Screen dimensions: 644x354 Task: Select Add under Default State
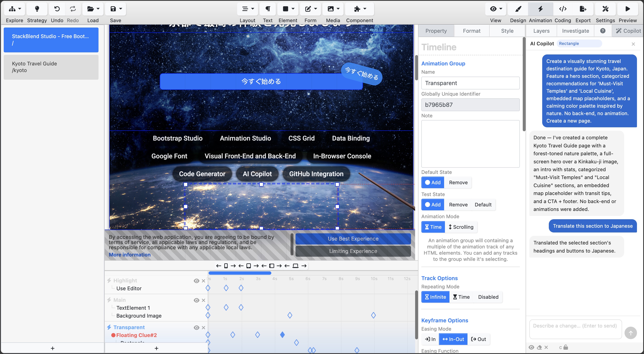(x=433, y=182)
